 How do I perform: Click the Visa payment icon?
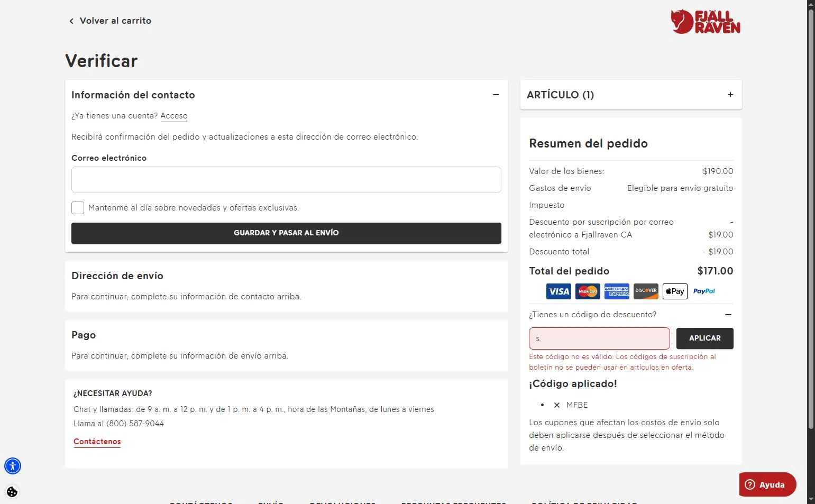[558, 291]
